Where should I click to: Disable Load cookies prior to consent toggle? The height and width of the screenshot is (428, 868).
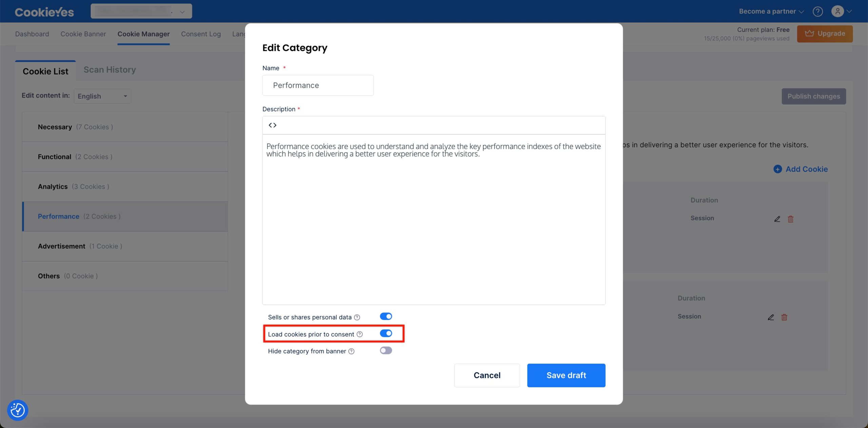tap(386, 333)
